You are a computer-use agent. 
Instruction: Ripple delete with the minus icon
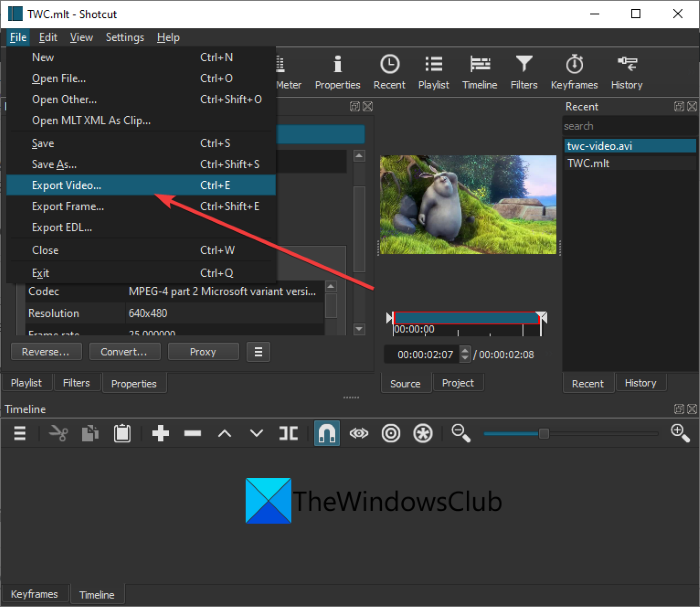(192, 433)
